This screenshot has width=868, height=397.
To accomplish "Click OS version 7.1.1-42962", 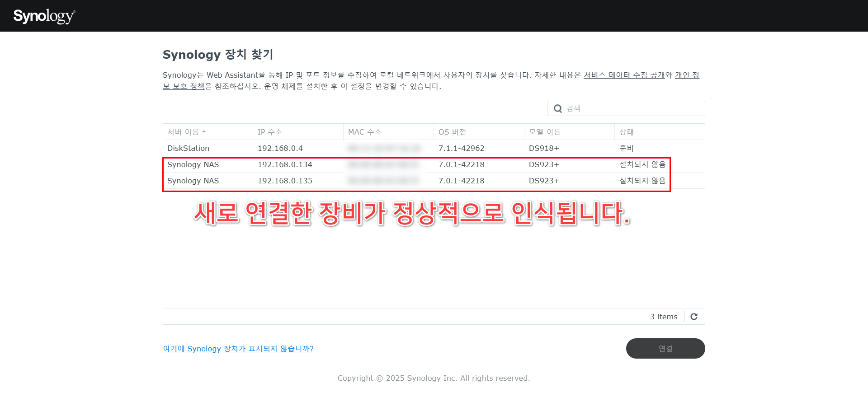I will 462,148.
